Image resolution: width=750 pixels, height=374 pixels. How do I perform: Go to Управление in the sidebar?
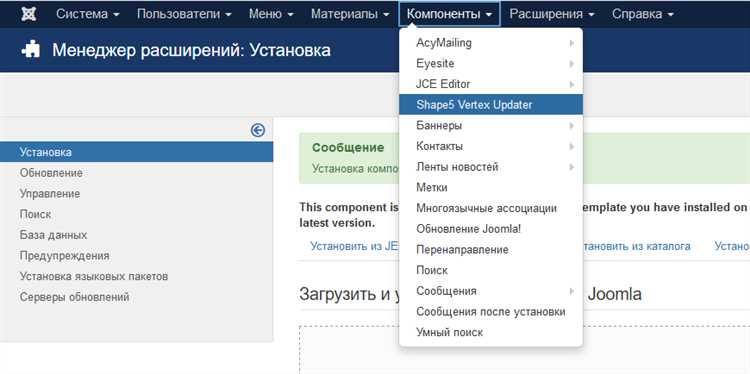click(50, 194)
